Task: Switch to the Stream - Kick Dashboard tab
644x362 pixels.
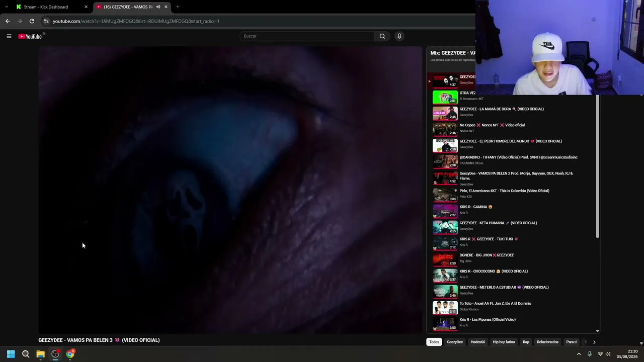Action: (x=51, y=7)
